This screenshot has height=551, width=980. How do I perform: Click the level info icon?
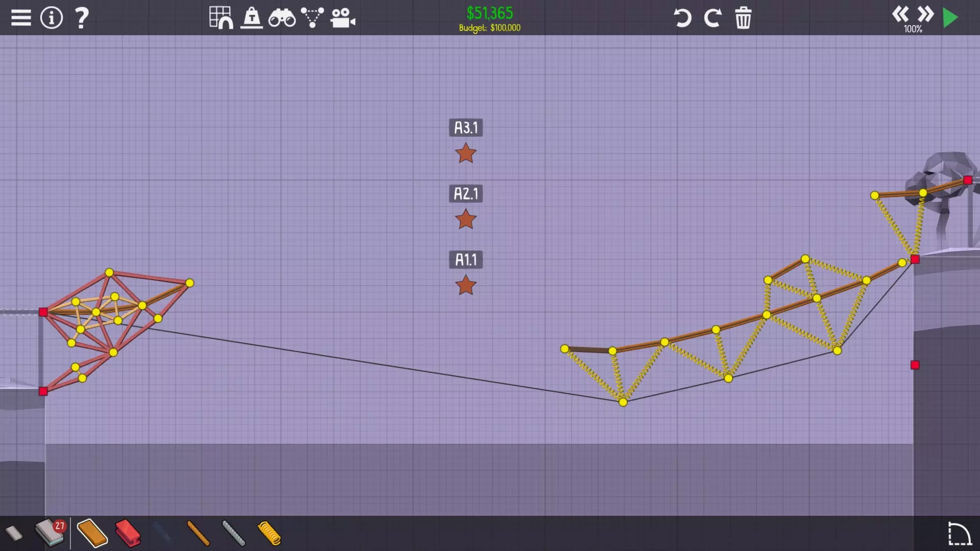tap(51, 18)
